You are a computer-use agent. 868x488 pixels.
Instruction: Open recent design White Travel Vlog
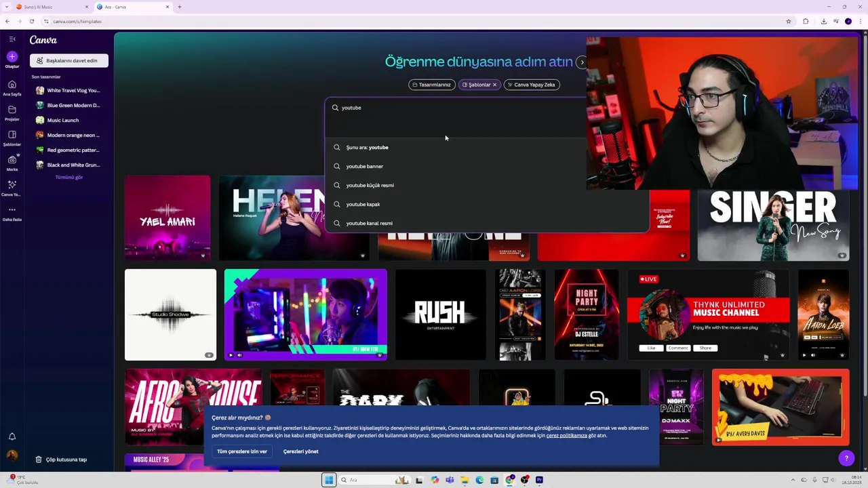tap(68, 90)
